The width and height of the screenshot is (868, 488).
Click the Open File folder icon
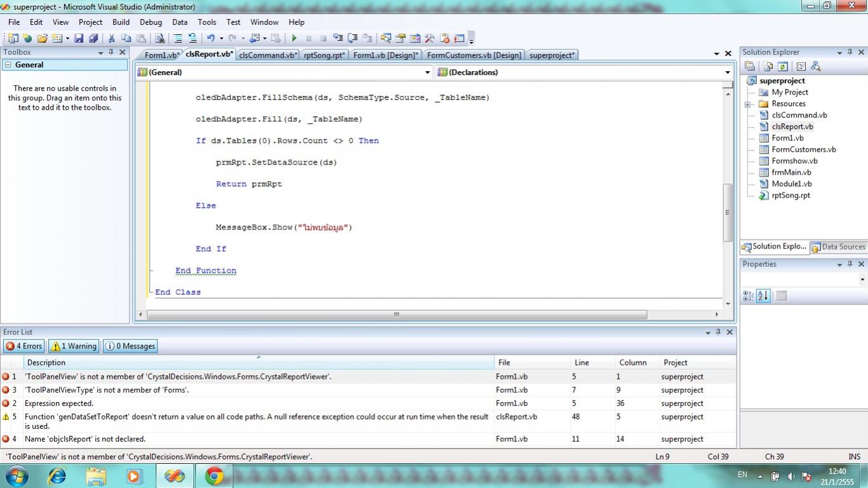tap(42, 38)
